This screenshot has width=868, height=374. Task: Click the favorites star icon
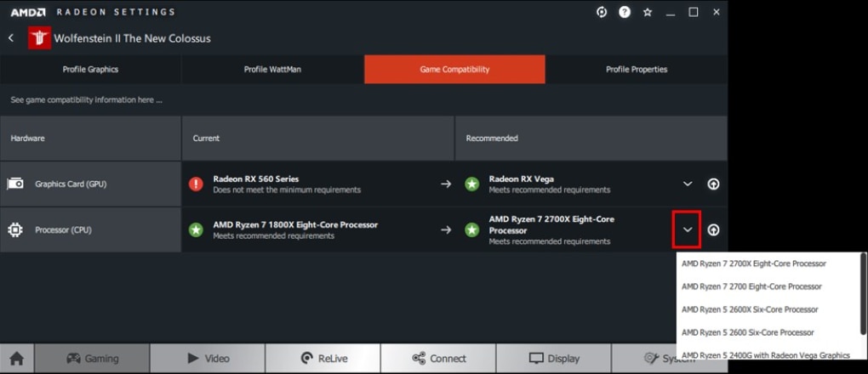pos(648,12)
